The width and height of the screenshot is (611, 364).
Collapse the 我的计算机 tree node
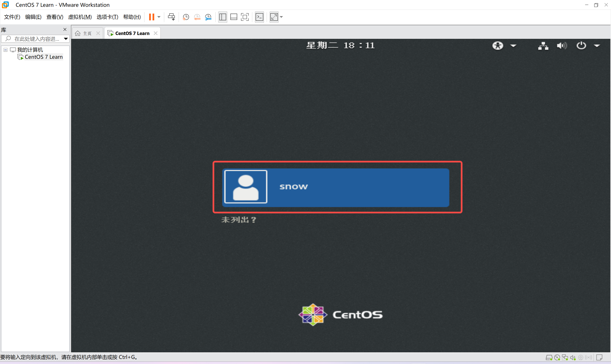coord(6,50)
